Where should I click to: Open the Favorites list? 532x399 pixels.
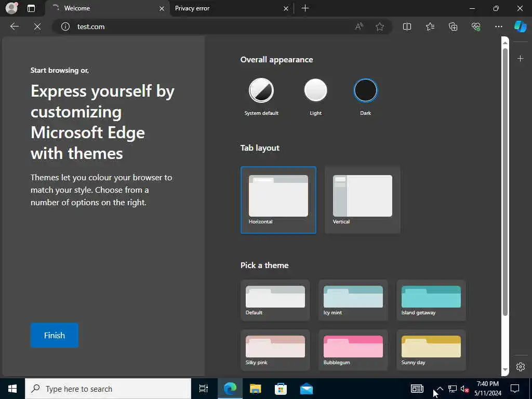[x=430, y=26]
